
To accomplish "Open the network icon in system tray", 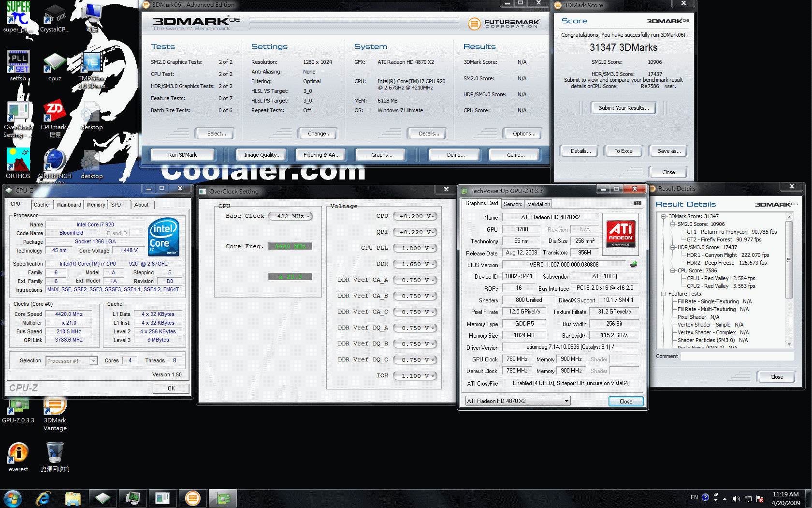I will 748,498.
